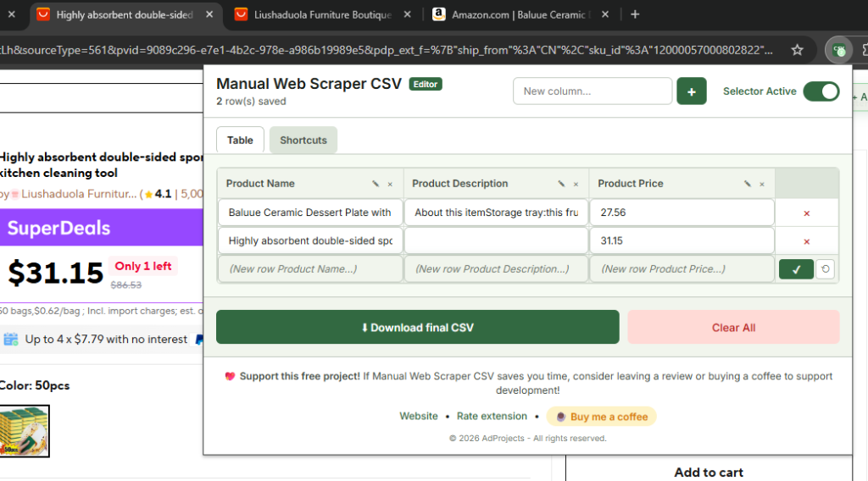Image resolution: width=868 pixels, height=481 pixels.
Task: Select Highly absorbent double-sided browser tab
Action: (x=124, y=15)
